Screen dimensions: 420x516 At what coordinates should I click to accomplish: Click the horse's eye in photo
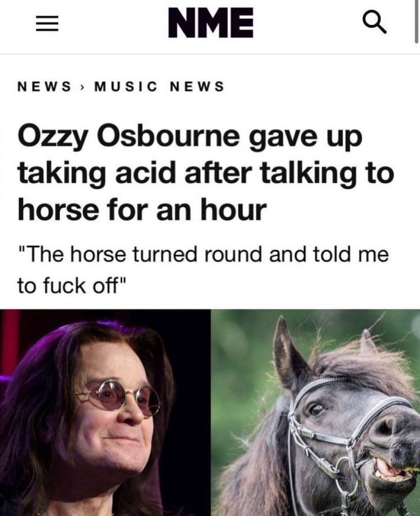coord(316,409)
